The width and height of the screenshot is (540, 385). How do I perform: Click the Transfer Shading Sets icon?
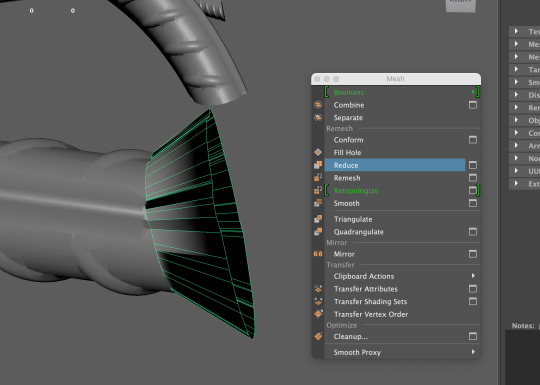click(x=318, y=301)
